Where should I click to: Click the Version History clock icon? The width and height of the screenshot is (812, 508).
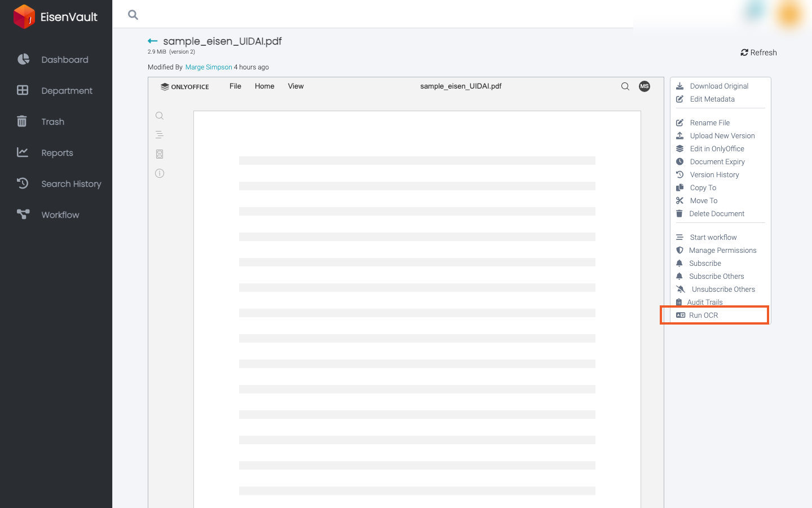680,174
